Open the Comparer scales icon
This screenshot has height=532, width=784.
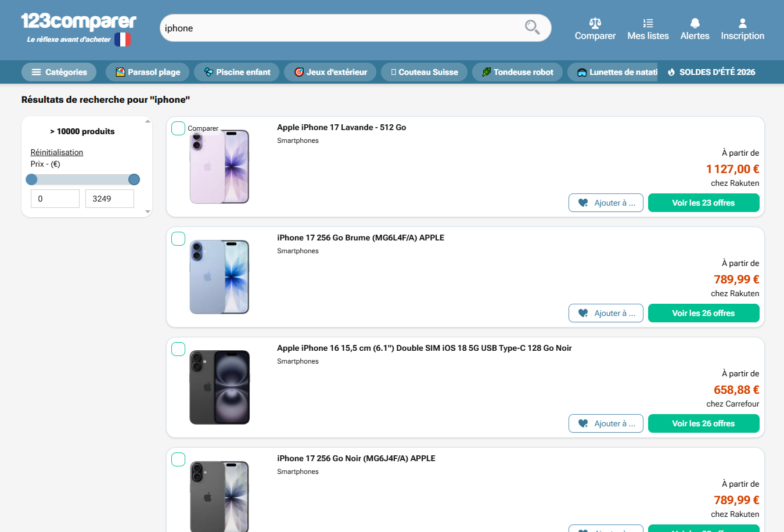(x=595, y=23)
